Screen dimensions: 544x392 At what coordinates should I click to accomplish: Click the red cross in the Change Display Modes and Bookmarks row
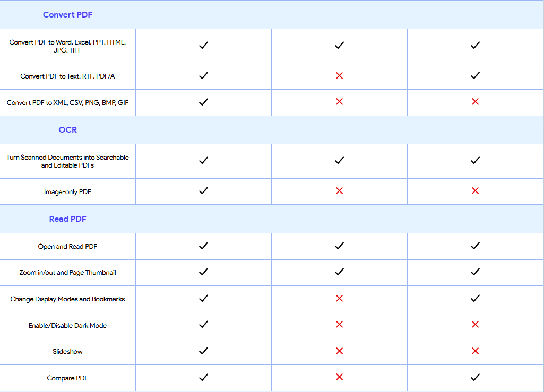point(339,298)
